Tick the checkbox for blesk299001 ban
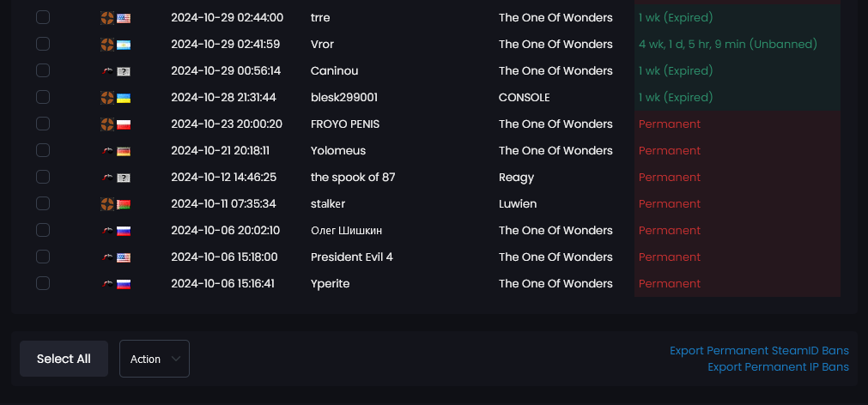This screenshot has width=868, height=405. [x=43, y=97]
